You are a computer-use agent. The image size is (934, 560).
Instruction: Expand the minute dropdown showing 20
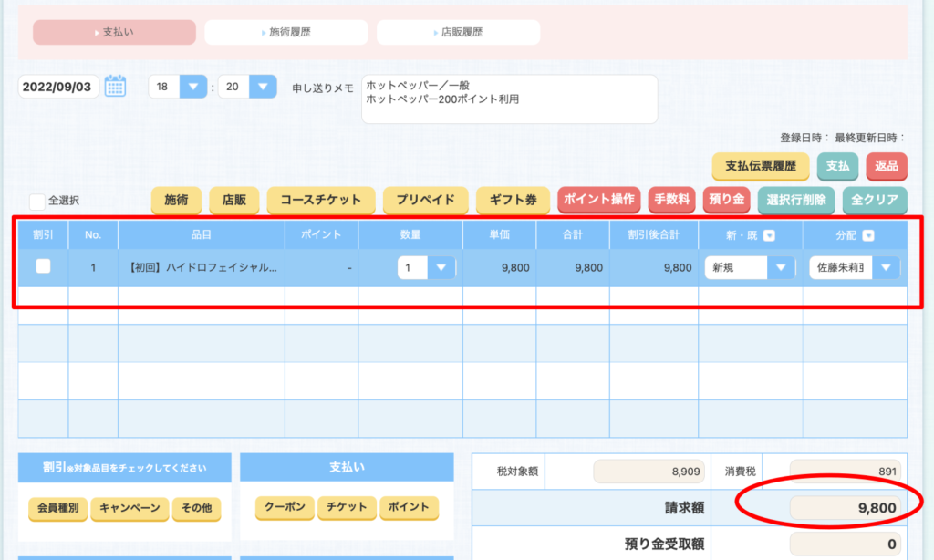pos(262,87)
